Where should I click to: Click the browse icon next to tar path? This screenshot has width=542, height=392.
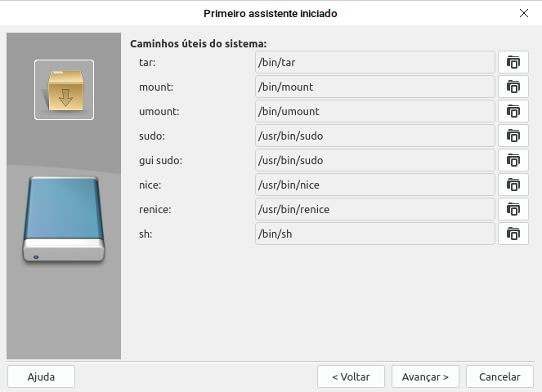point(513,62)
